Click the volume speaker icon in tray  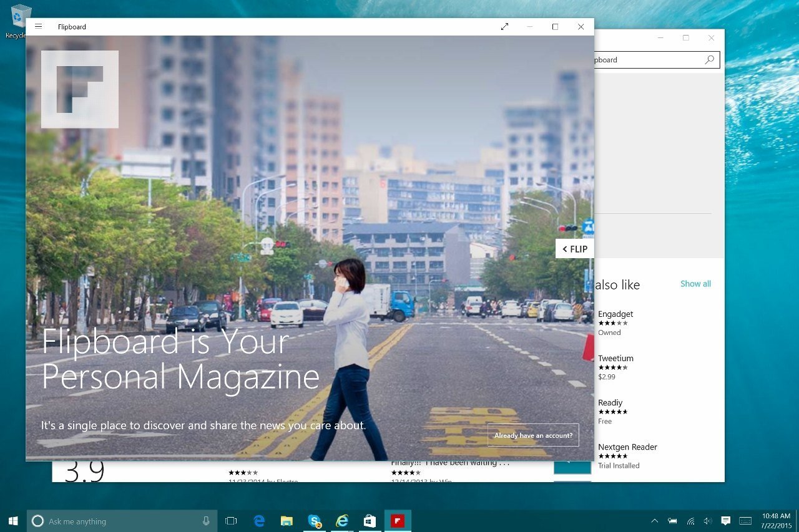pyautogui.click(x=708, y=521)
